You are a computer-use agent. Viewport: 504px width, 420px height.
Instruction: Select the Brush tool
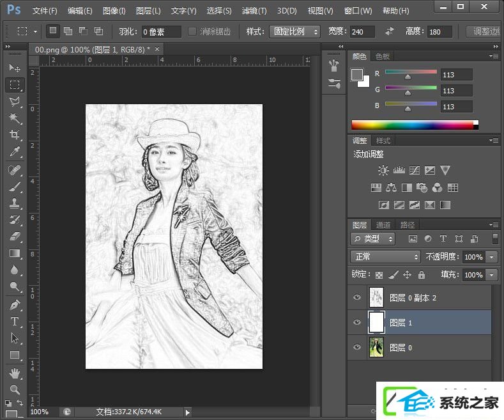15,187
